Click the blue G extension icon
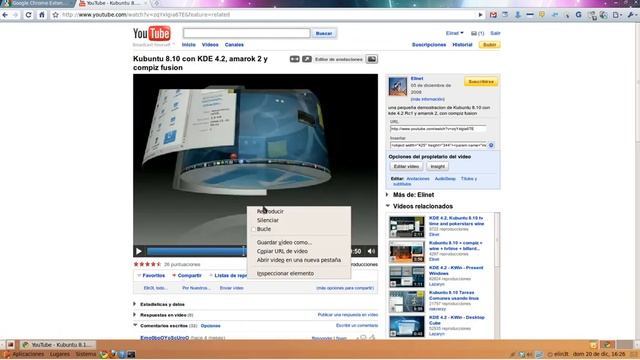 (578, 15)
